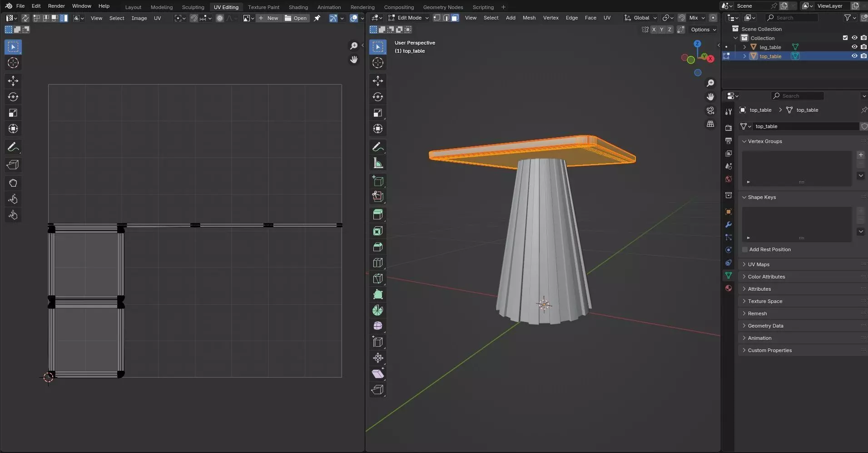Open the Object Data properties tab
Screen dimensions: 868x453
click(x=729, y=275)
